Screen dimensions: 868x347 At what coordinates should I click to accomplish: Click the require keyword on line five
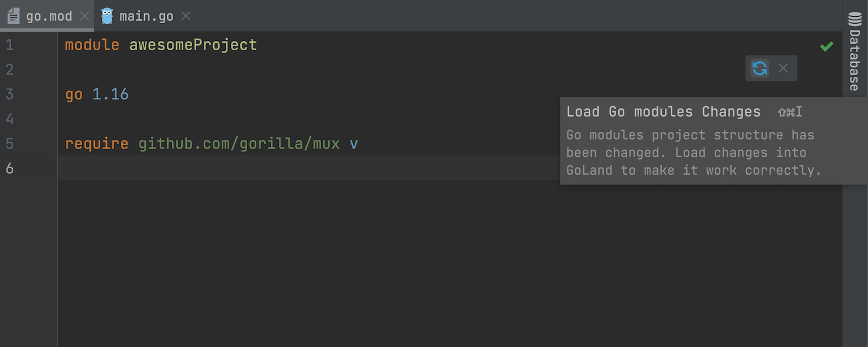pos(97,143)
